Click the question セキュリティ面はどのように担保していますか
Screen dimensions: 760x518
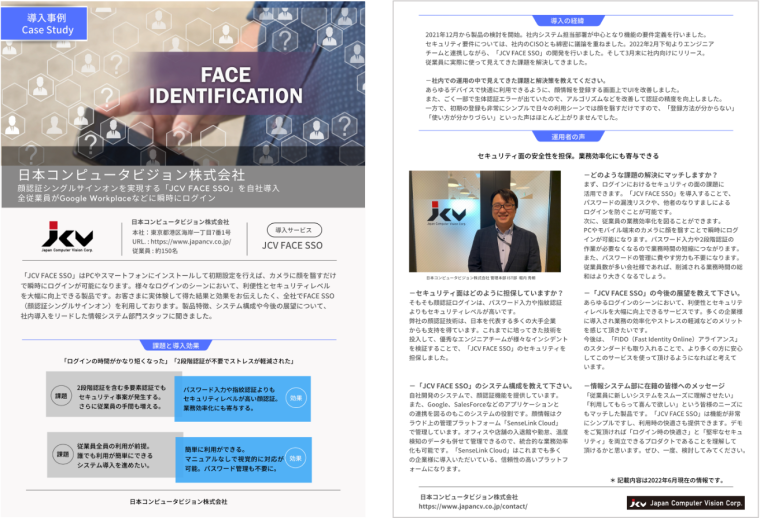point(486,293)
